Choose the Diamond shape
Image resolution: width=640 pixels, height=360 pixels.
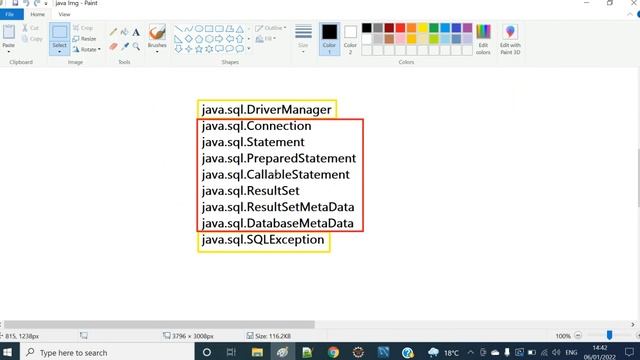pos(189,39)
